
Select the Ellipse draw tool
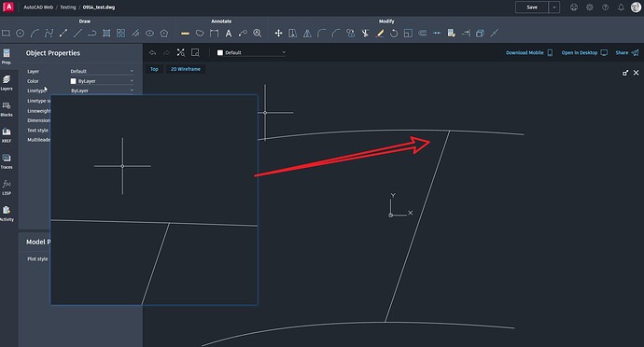pyautogui.click(x=149, y=34)
